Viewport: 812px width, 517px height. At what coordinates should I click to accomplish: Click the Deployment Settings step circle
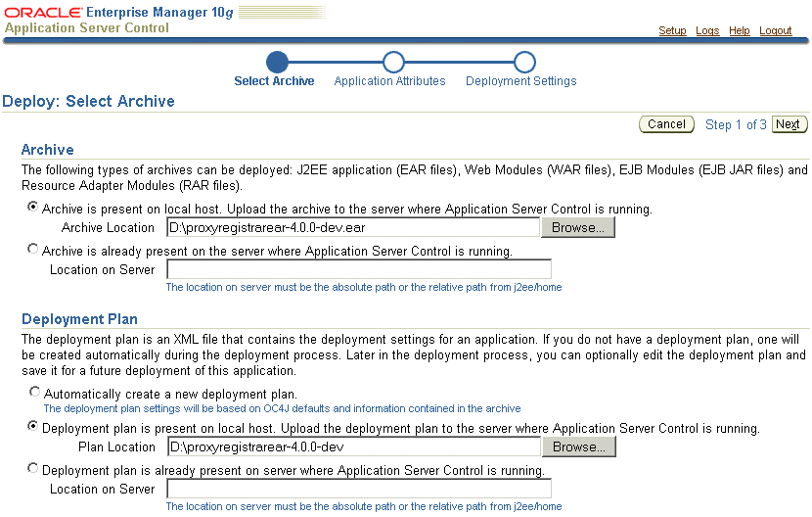click(x=524, y=63)
